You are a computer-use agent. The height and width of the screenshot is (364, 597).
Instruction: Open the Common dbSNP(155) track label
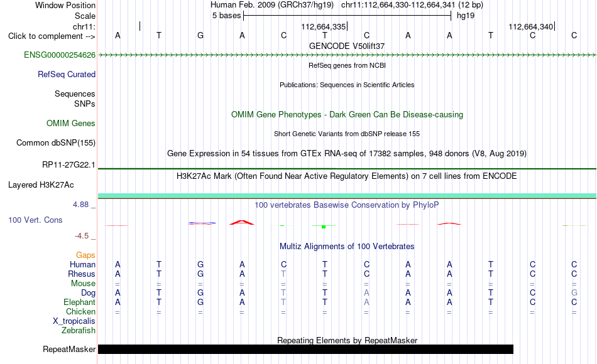[x=55, y=142]
